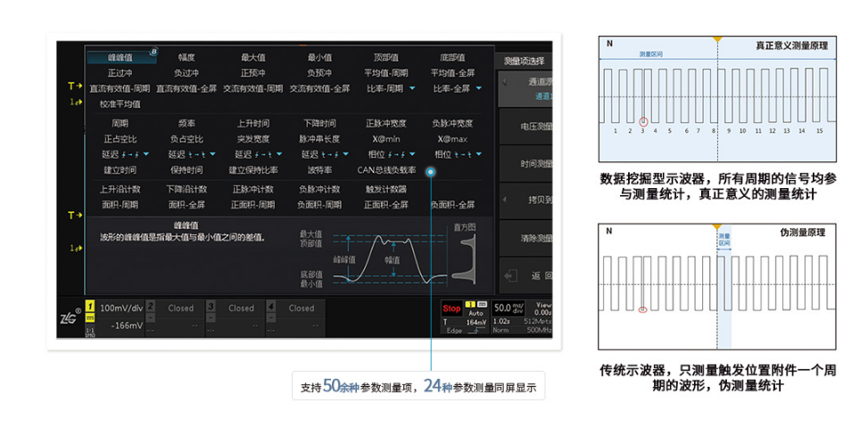The width and height of the screenshot is (868, 442).
Task: Select the X@max measurement item
Action: point(452,139)
